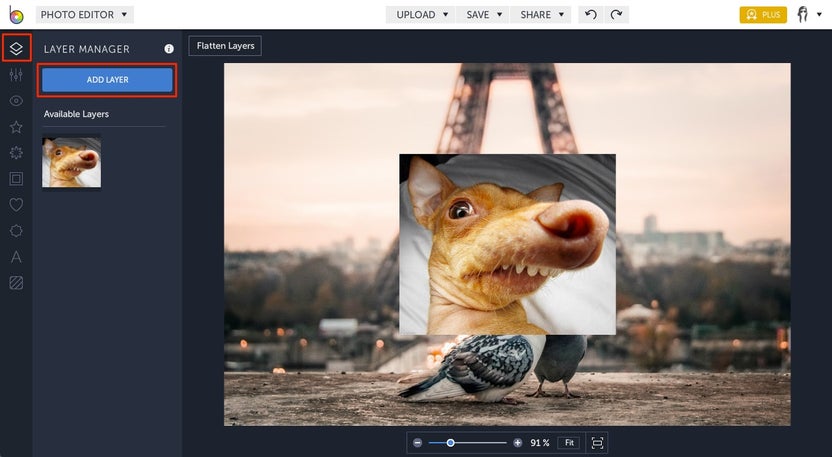This screenshot has height=457, width=832.
Task: Open the heart Overlays panel
Action: point(15,205)
